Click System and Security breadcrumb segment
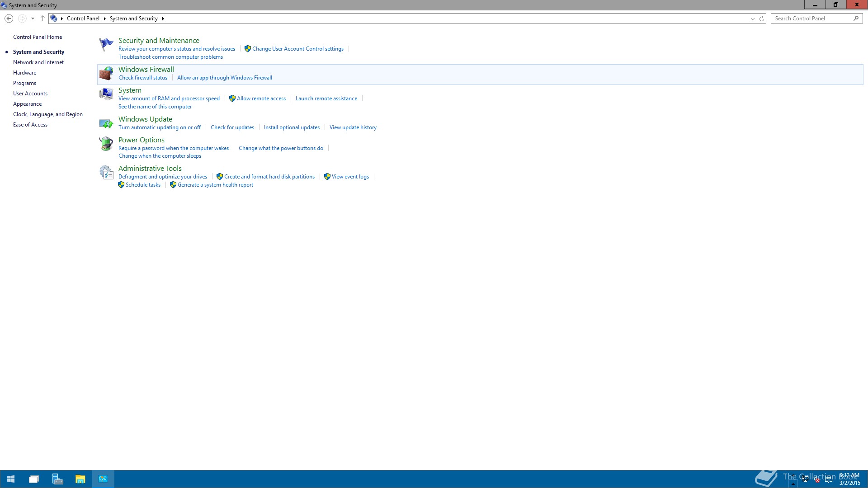868x488 pixels. tap(134, 19)
